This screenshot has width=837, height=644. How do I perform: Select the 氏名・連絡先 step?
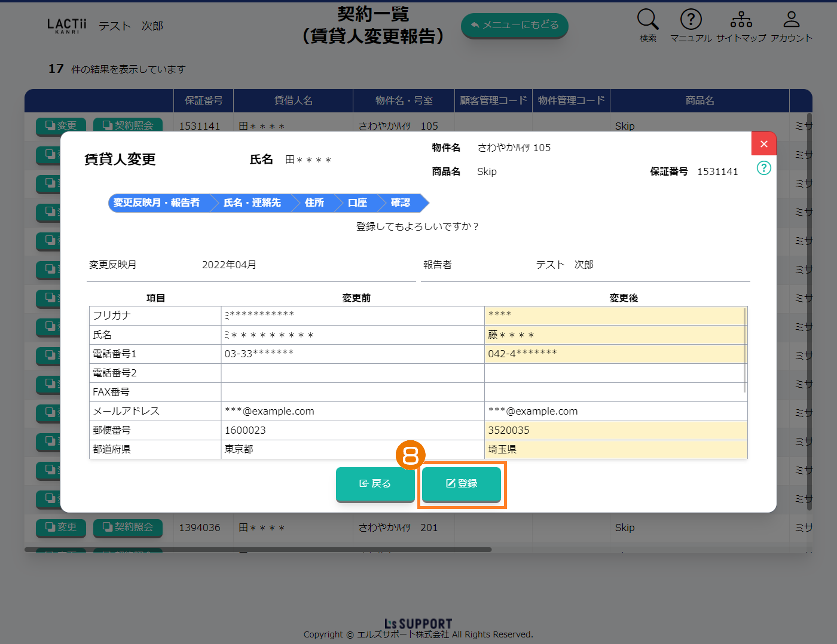click(252, 203)
